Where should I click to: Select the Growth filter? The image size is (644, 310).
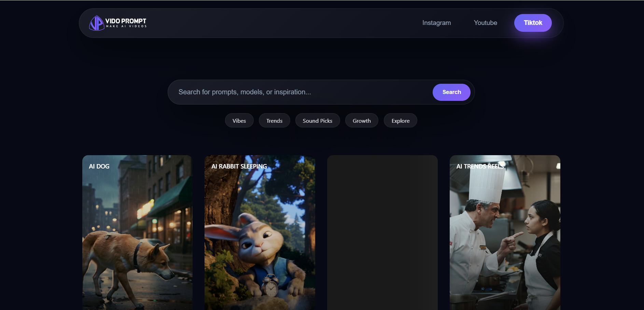coord(361,120)
